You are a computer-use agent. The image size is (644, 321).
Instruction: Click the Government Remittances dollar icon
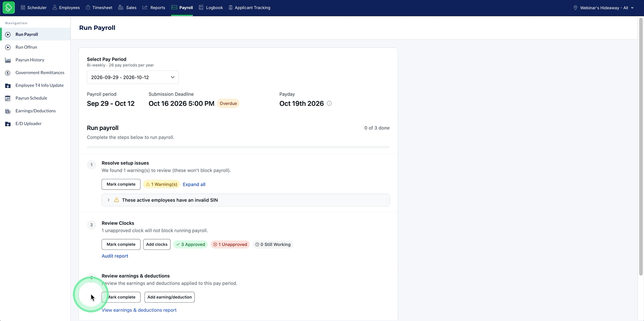(8, 73)
